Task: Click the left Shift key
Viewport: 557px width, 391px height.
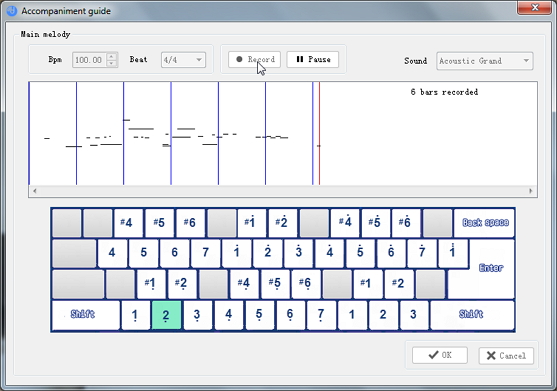Action: pos(86,315)
